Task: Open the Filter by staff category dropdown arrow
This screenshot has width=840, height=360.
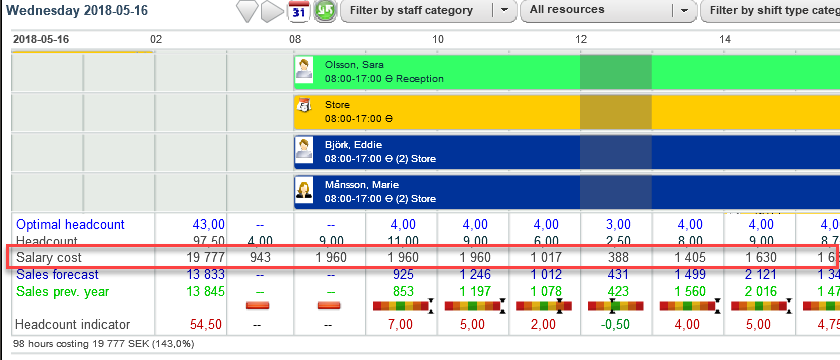Action: point(504,10)
